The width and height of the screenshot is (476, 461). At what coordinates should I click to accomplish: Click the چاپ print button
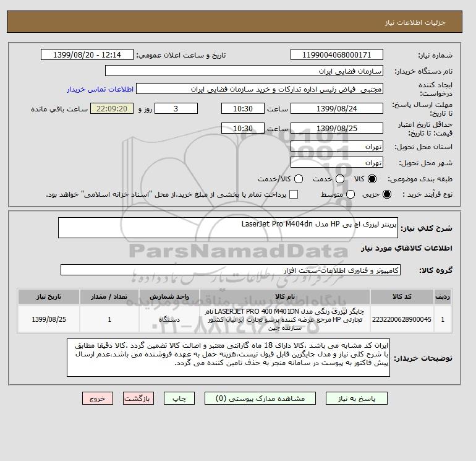179,399
